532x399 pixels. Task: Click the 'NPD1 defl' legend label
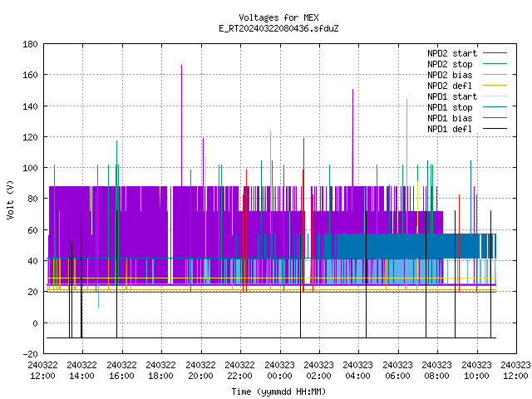tap(450, 129)
